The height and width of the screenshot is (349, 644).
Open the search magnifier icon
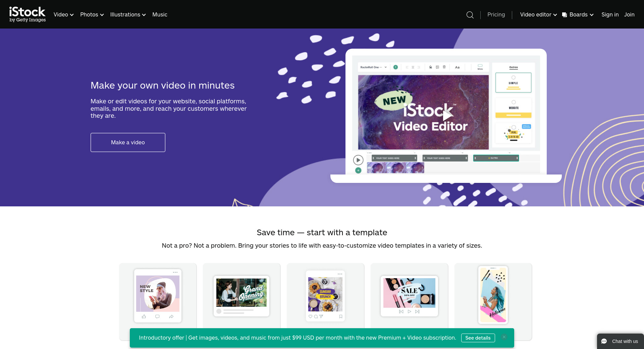[470, 15]
